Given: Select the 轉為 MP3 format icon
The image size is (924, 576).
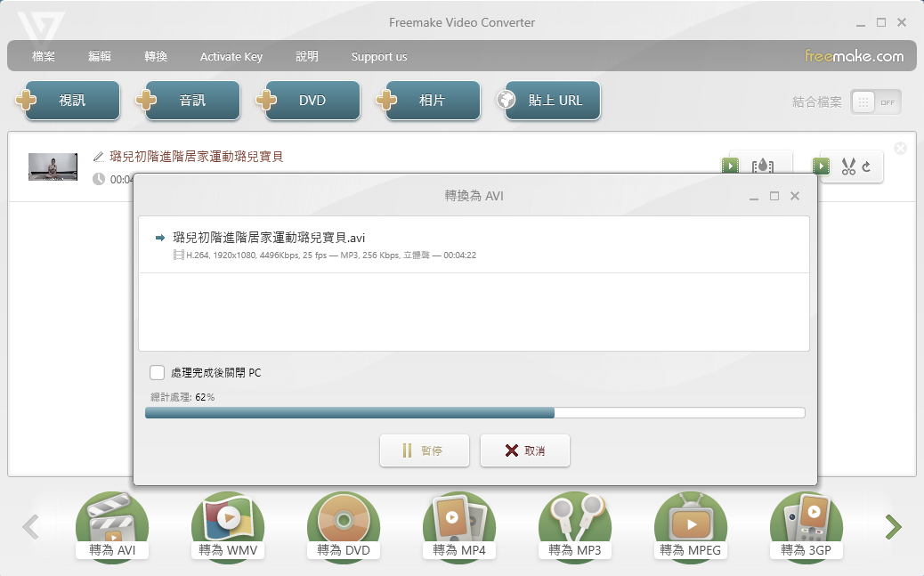Looking at the screenshot, I should [574, 526].
